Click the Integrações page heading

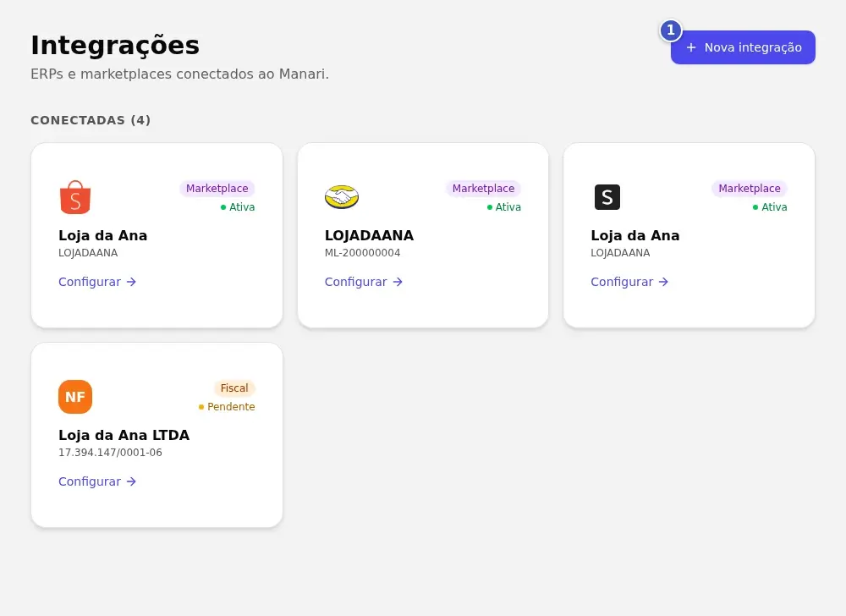pos(115,46)
